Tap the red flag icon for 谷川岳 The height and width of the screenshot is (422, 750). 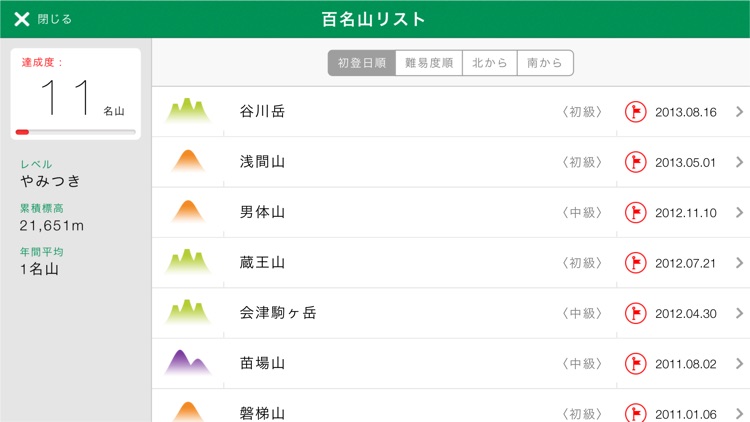point(636,112)
